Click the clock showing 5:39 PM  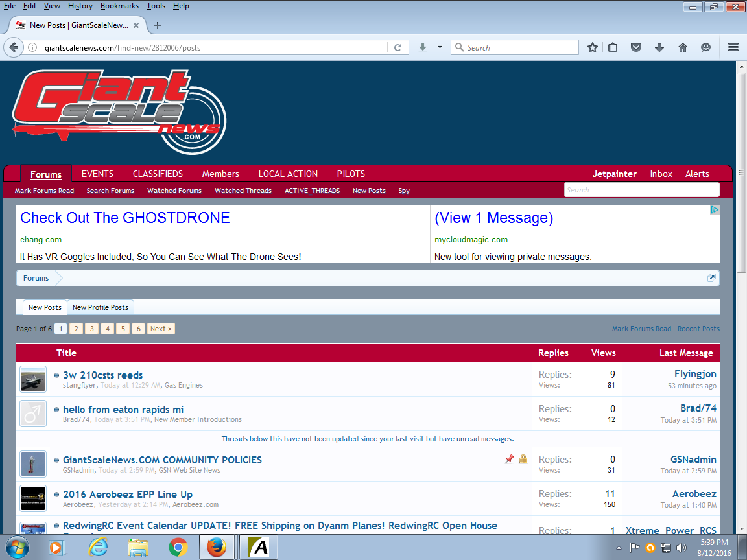(x=714, y=542)
